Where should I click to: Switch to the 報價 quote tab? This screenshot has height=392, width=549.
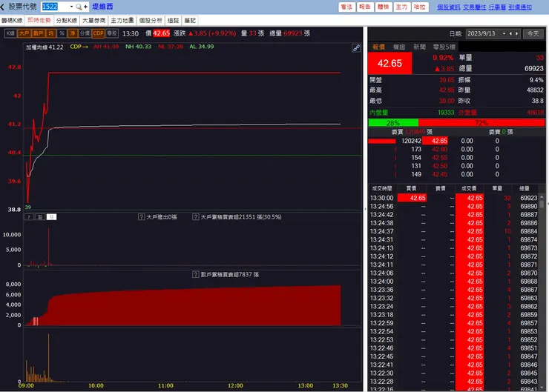(378, 47)
